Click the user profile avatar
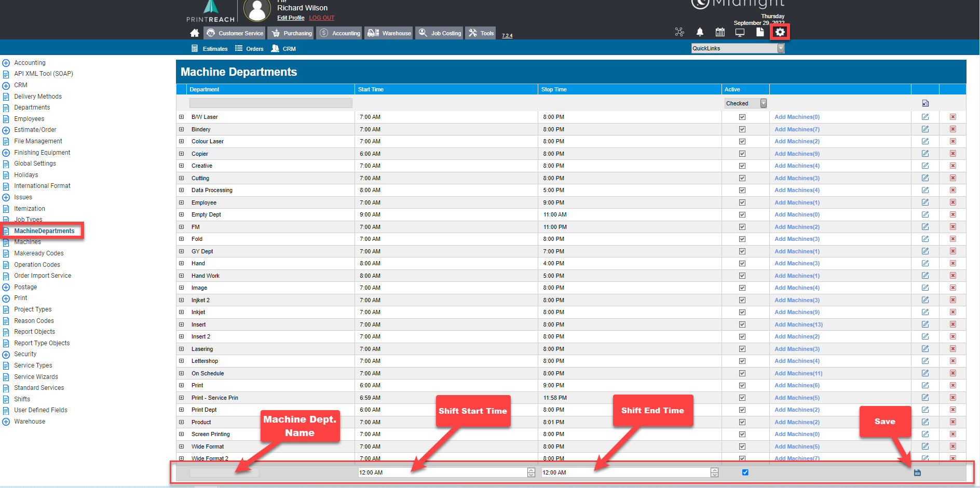Image resolution: width=980 pixels, height=488 pixels. tap(257, 10)
